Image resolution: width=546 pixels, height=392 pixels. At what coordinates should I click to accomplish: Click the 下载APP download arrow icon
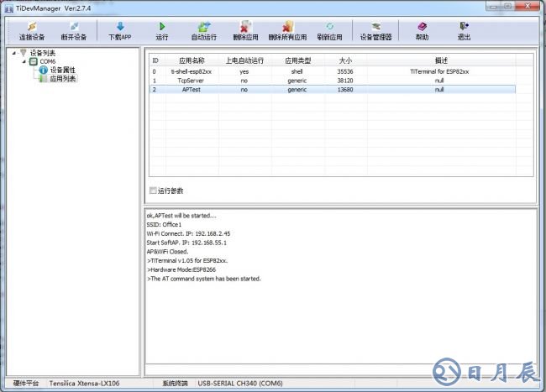click(120, 27)
